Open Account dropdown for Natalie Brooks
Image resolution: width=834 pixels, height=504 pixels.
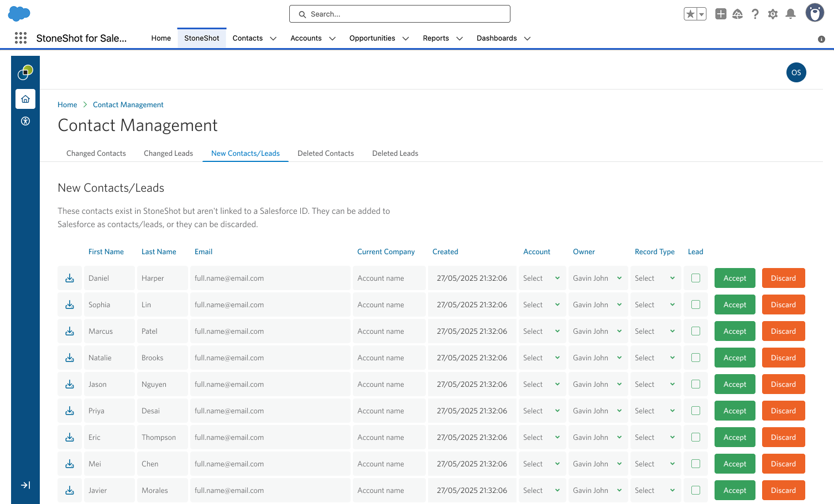coord(542,358)
